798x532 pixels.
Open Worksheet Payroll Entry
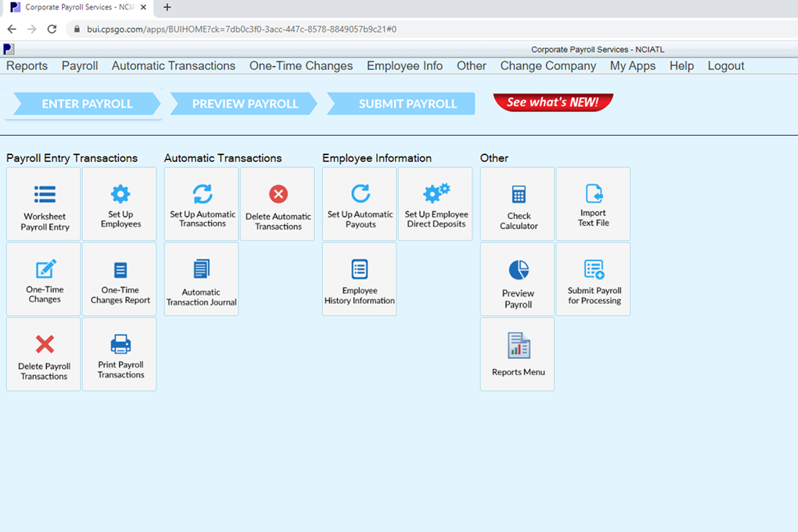coord(43,203)
